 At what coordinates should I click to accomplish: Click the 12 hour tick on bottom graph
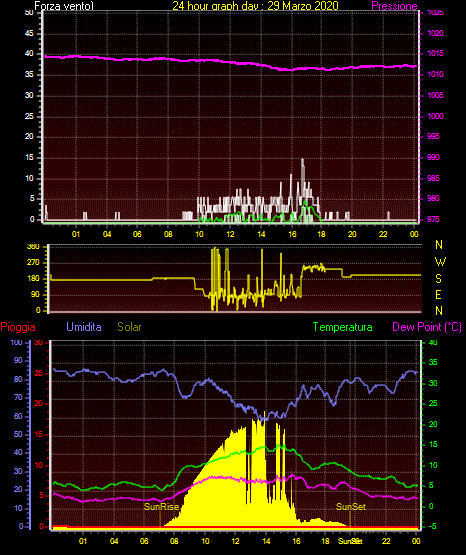tap(235, 541)
